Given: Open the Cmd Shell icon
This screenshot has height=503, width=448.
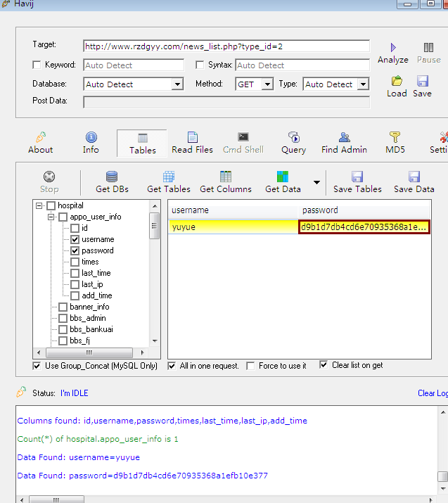Looking at the screenshot, I should tap(243, 137).
